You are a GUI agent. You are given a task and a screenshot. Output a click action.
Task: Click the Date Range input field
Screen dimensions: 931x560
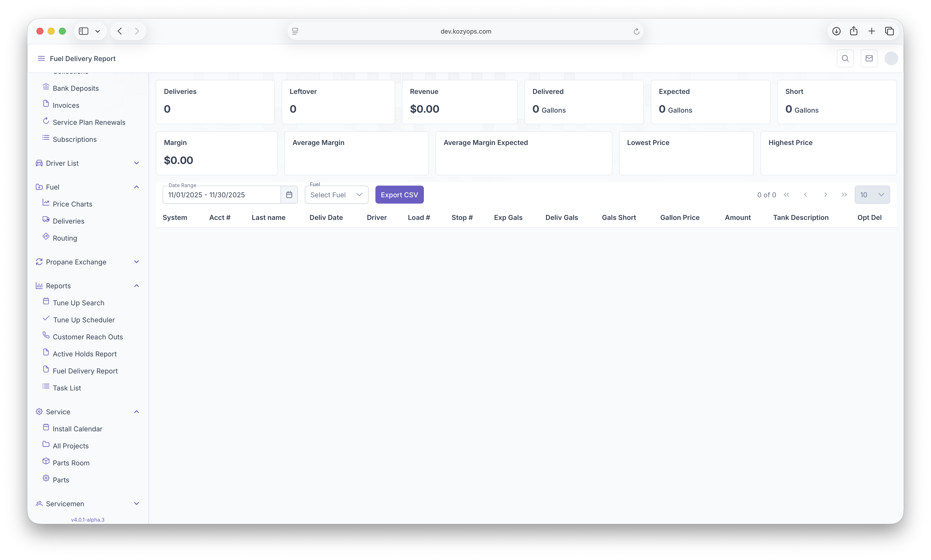(x=222, y=195)
